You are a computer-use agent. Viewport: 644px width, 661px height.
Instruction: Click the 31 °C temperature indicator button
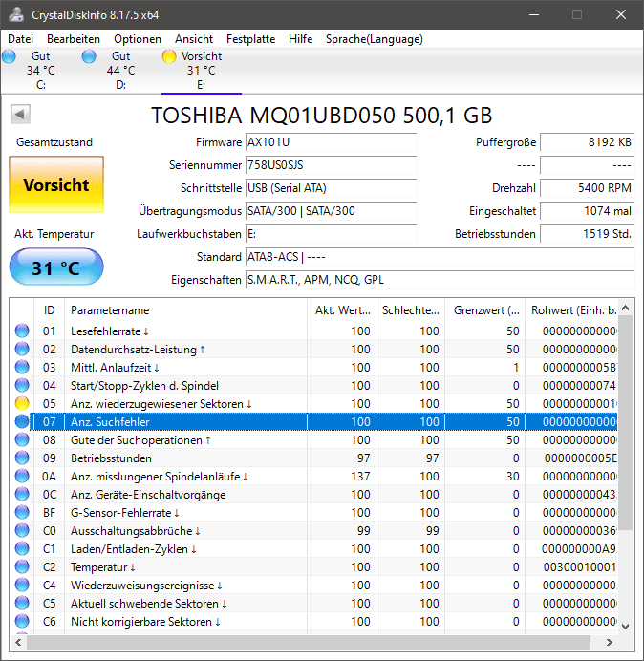(56, 267)
